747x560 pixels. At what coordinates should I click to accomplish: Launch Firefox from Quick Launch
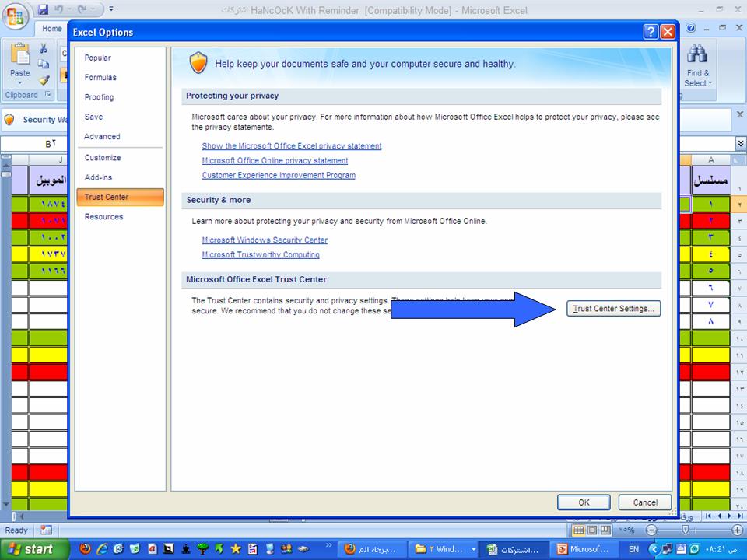(x=86, y=549)
